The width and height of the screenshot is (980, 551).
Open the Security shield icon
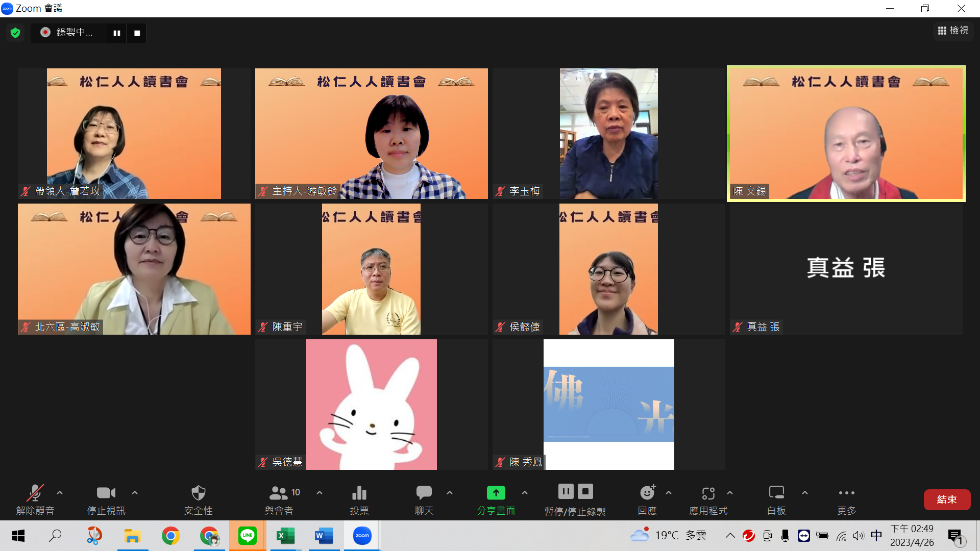(x=198, y=493)
